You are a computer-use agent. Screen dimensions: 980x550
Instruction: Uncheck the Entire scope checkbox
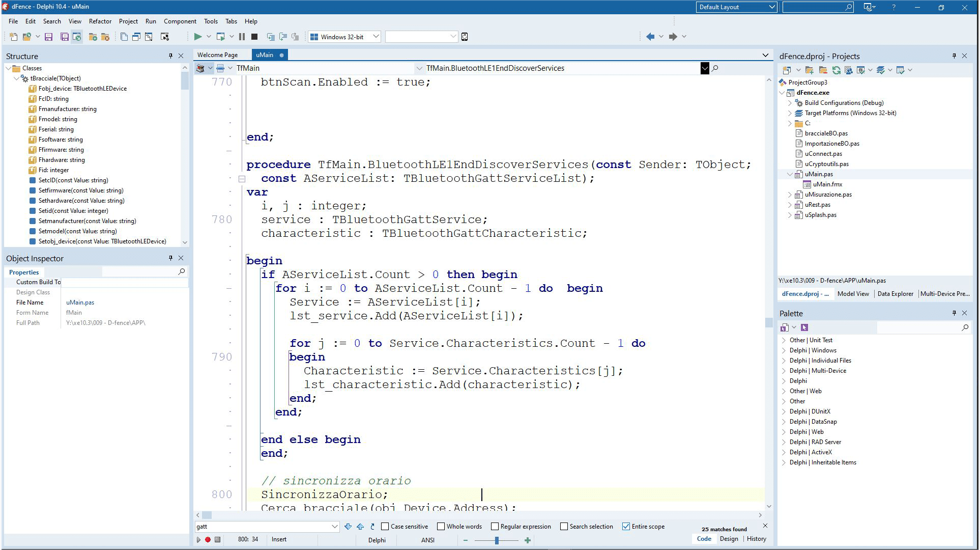(626, 527)
